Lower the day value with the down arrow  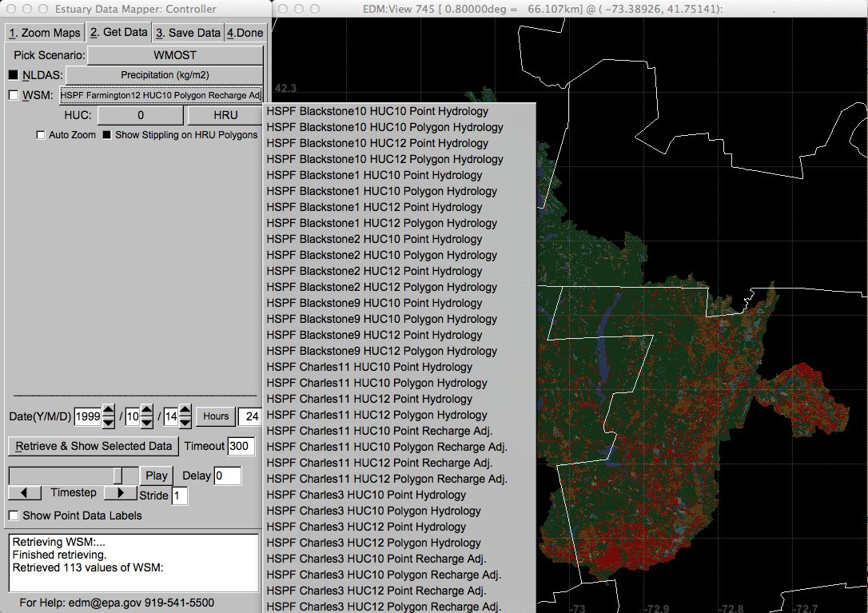[185, 422]
